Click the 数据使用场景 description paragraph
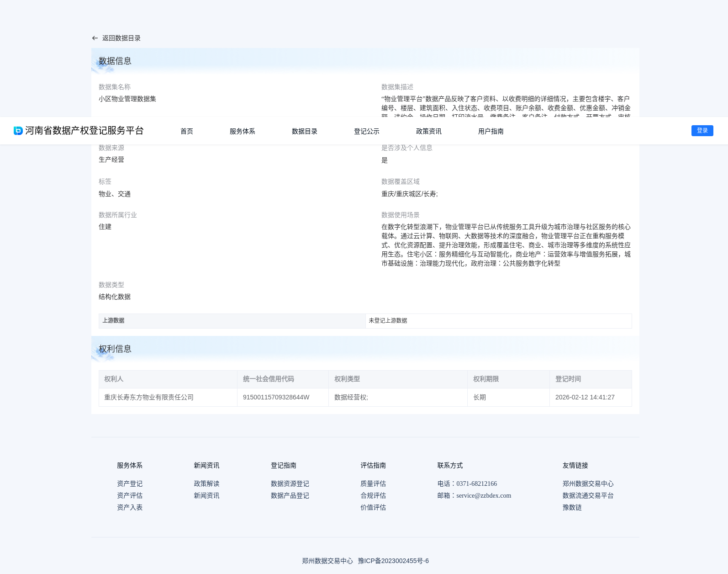The width and height of the screenshot is (728, 574). 506,245
